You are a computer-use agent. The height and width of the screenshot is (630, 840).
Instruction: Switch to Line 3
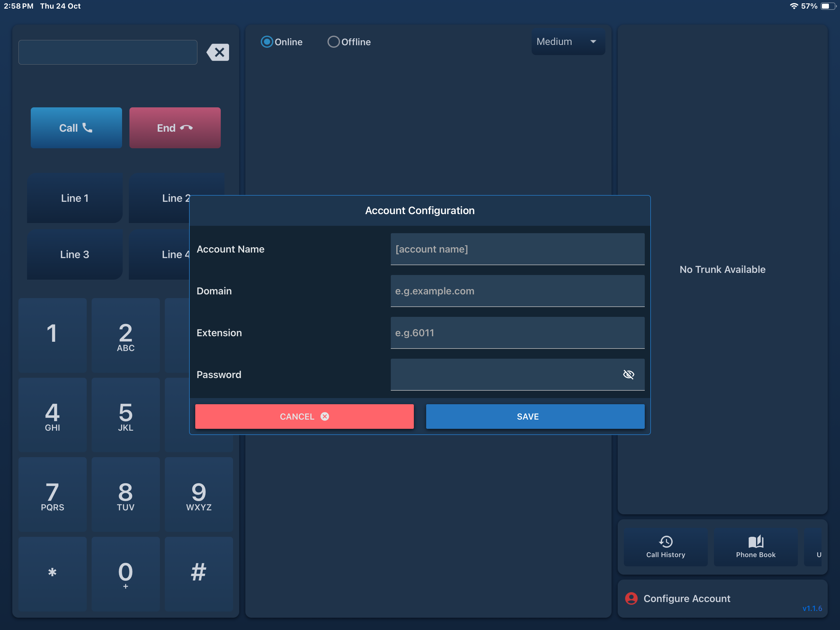point(75,255)
